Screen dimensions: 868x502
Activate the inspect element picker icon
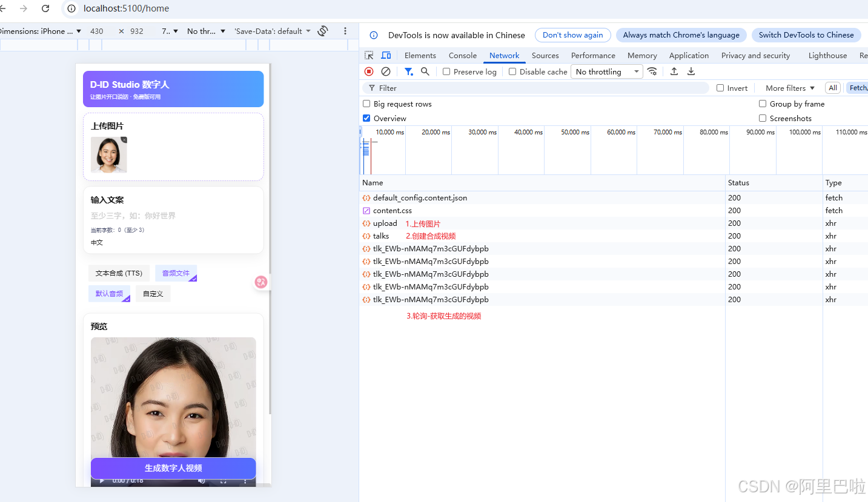(369, 55)
